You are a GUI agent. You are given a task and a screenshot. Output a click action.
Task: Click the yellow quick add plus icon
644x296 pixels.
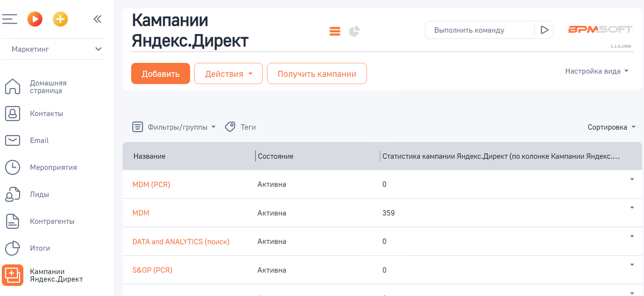click(60, 19)
